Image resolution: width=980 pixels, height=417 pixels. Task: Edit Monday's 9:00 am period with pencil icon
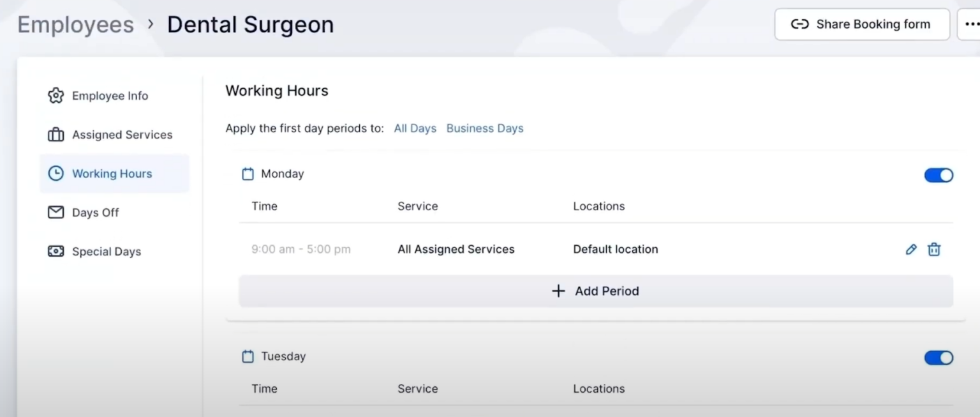[910, 249]
